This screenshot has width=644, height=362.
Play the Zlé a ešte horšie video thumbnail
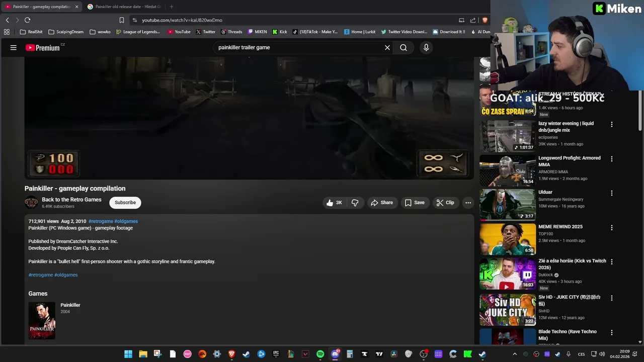508,274
